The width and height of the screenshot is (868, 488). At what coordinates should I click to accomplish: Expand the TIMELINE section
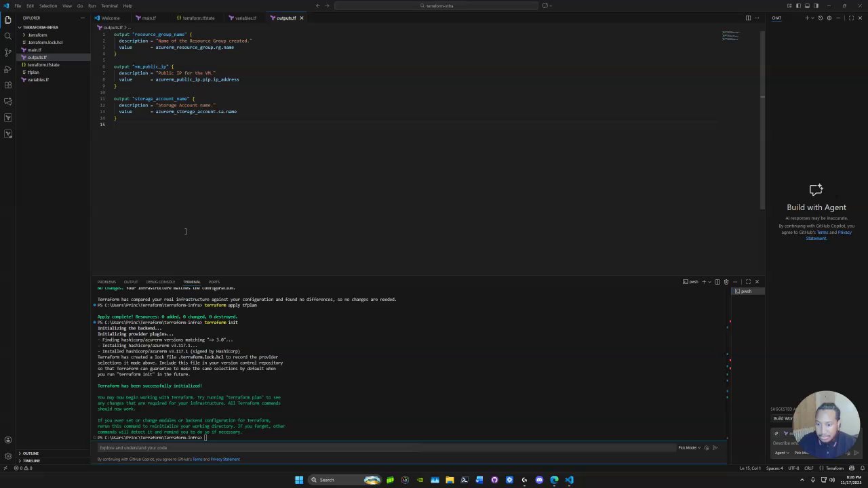click(31, 461)
